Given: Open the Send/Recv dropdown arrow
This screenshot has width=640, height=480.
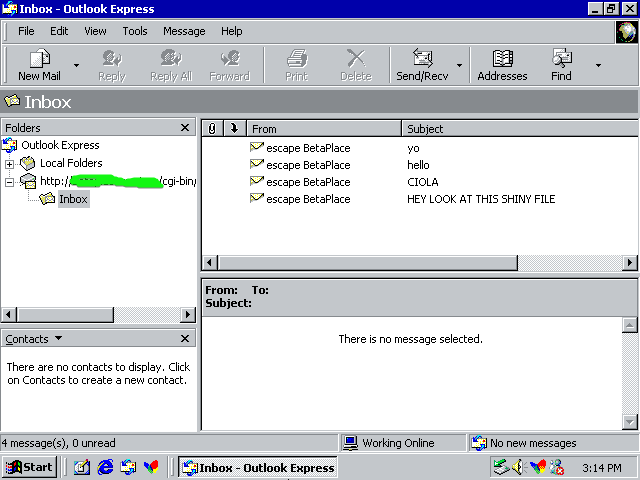Looking at the screenshot, I should [x=459, y=65].
